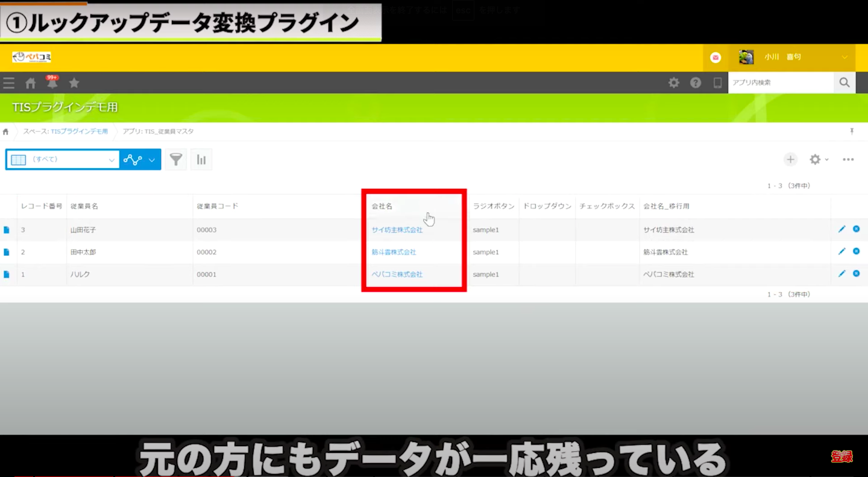The image size is (868, 477).
Task: Open the hamburger menu icon
Action: point(8,83)
